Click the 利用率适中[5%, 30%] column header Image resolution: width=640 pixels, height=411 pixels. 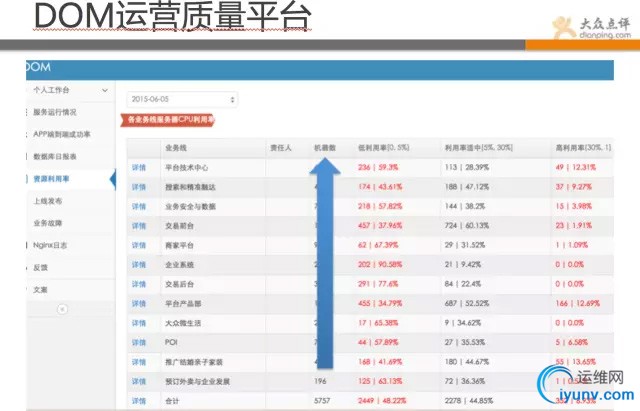(x=479, y=148)
